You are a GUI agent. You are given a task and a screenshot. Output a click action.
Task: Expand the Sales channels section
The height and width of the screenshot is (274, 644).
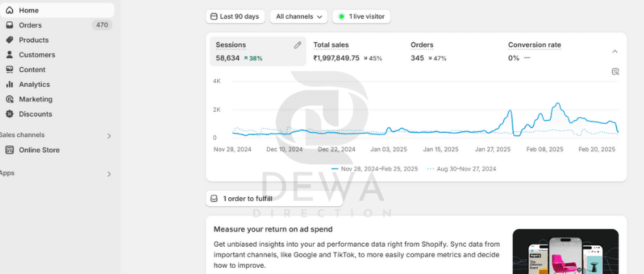[x=109, y=136]
